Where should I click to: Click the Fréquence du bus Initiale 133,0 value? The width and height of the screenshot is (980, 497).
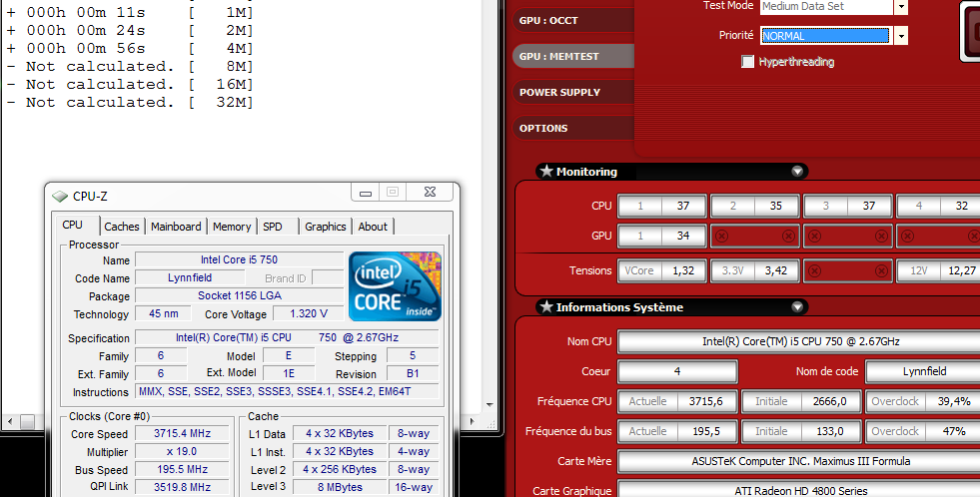pos(800,431)
